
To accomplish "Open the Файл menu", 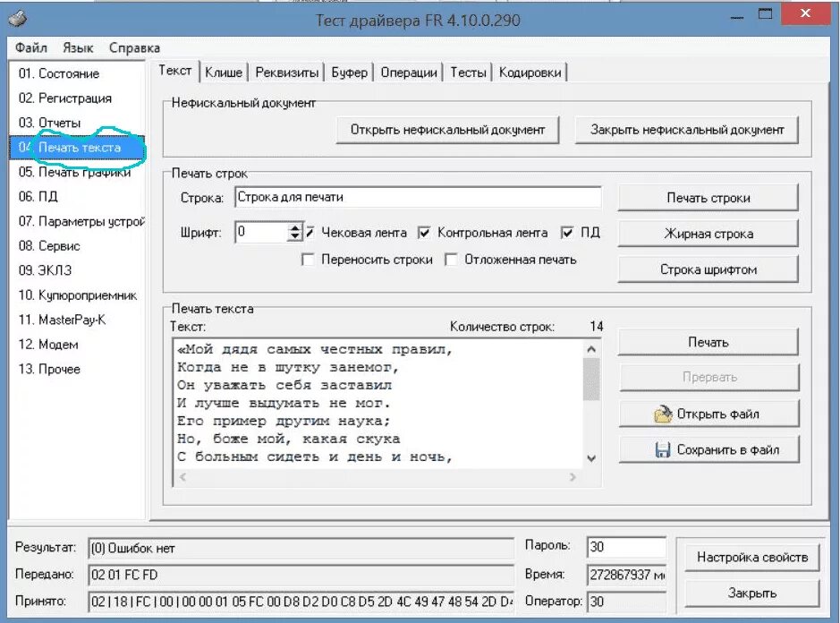I will 31,47.
